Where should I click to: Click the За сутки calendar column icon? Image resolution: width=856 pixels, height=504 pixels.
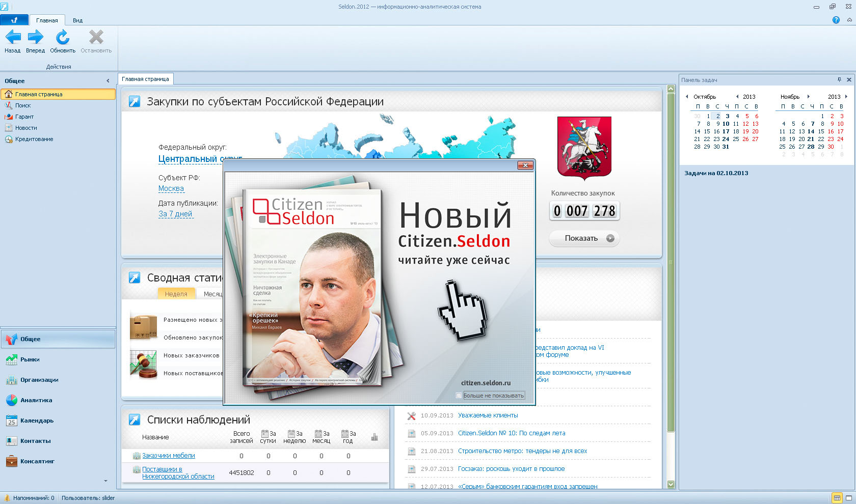tap(265, 434)
